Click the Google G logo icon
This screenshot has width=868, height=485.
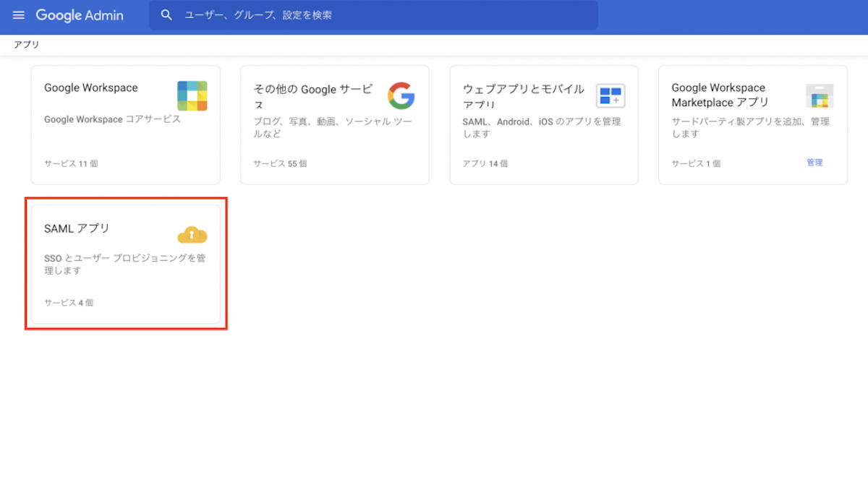pyautogui.click(x=401, y=95)
